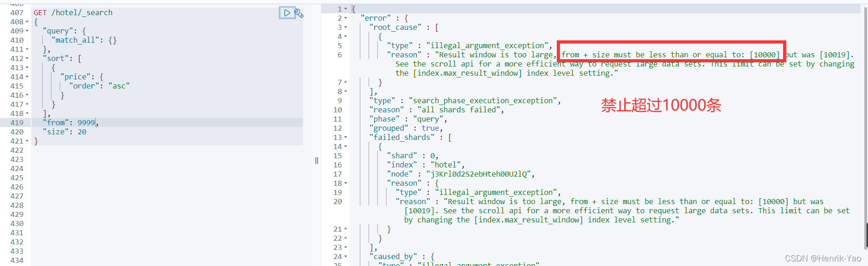Fold the root_cause object at line 4

tap(346, 36)
